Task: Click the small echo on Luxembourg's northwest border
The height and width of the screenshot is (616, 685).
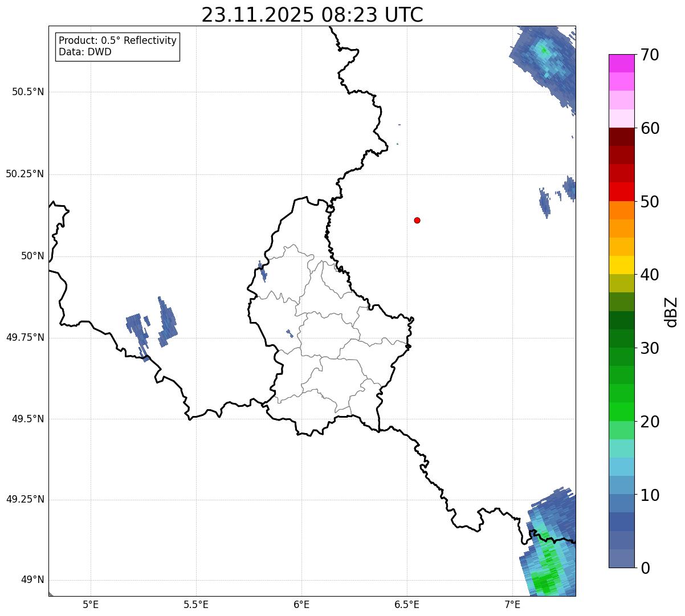Action: 262,271
